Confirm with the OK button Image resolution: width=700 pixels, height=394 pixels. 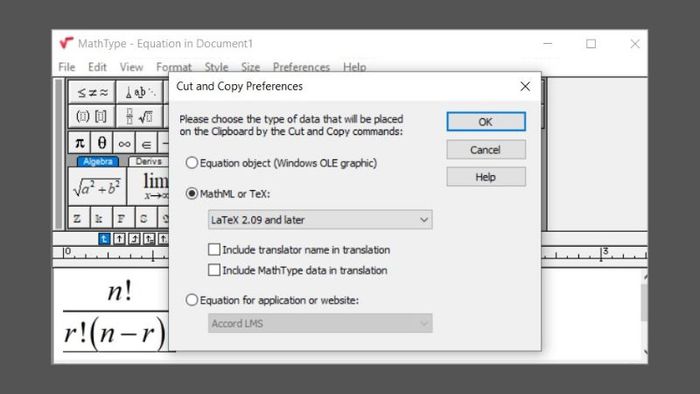(486, 122)
